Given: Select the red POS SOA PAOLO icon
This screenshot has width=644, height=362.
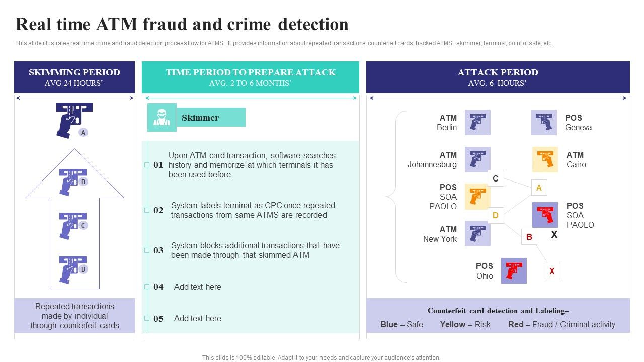Looking at the screenshot, I should [545, 215].
